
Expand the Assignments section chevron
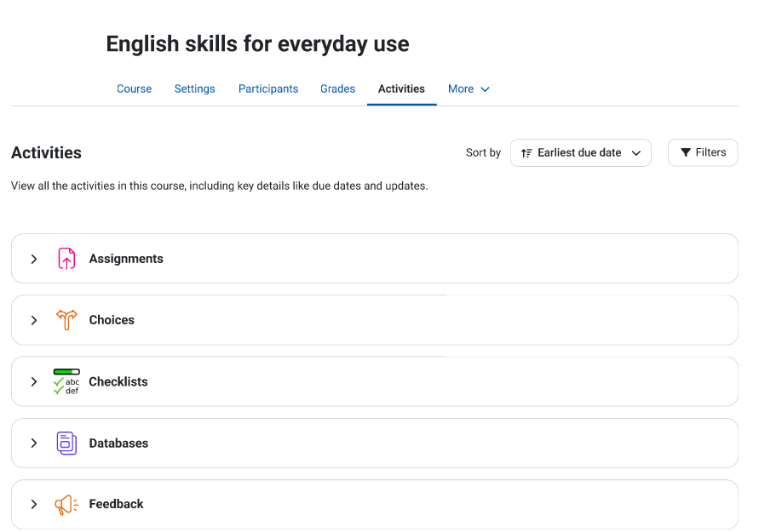(34, 260)
